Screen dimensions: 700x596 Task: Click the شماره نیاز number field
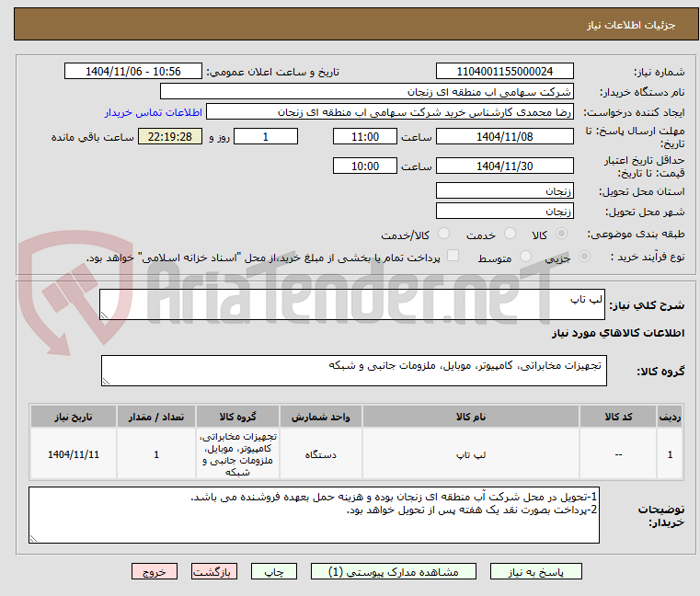[504, 71]
